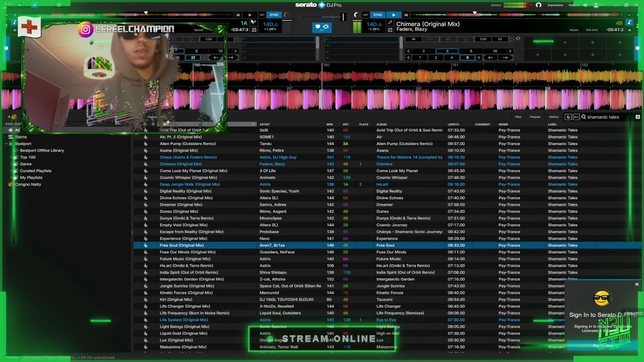Close the Sign In to Serato popup
This screenshot has width=644, height=362.
pyautogui.click(x=636, y=285)
